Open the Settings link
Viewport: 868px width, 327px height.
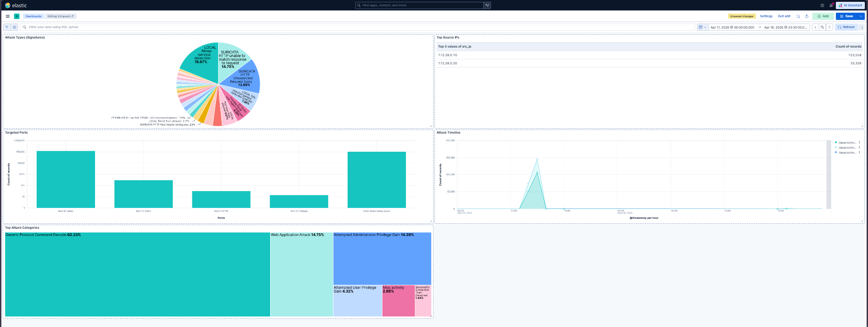[x=766, y=16]
